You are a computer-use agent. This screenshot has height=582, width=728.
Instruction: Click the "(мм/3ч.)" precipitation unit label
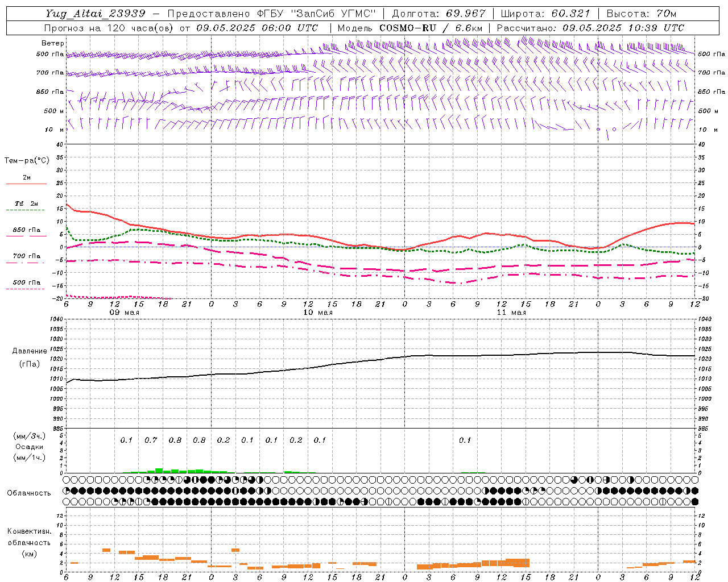(x=29, y=436)
